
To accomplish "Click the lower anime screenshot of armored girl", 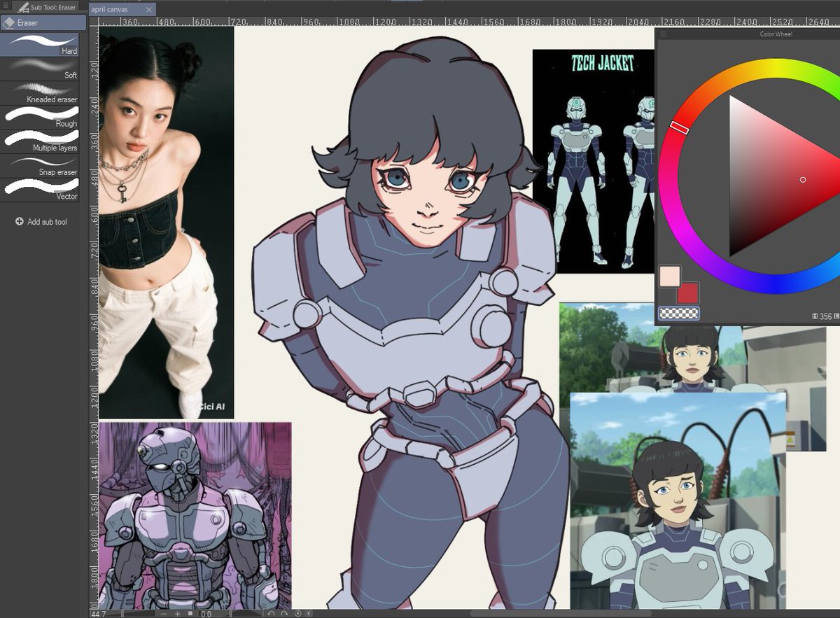I will (x=678, y=500).
